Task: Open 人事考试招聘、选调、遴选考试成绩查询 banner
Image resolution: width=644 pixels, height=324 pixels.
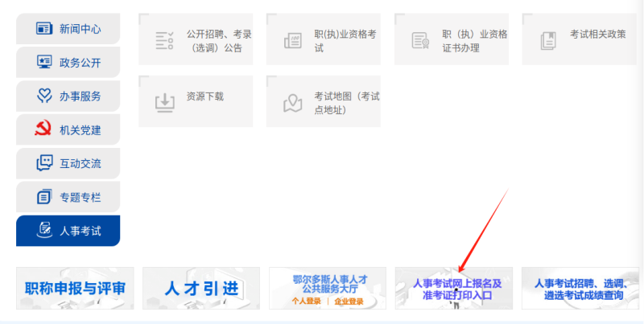Action: (x=580, y=289)
